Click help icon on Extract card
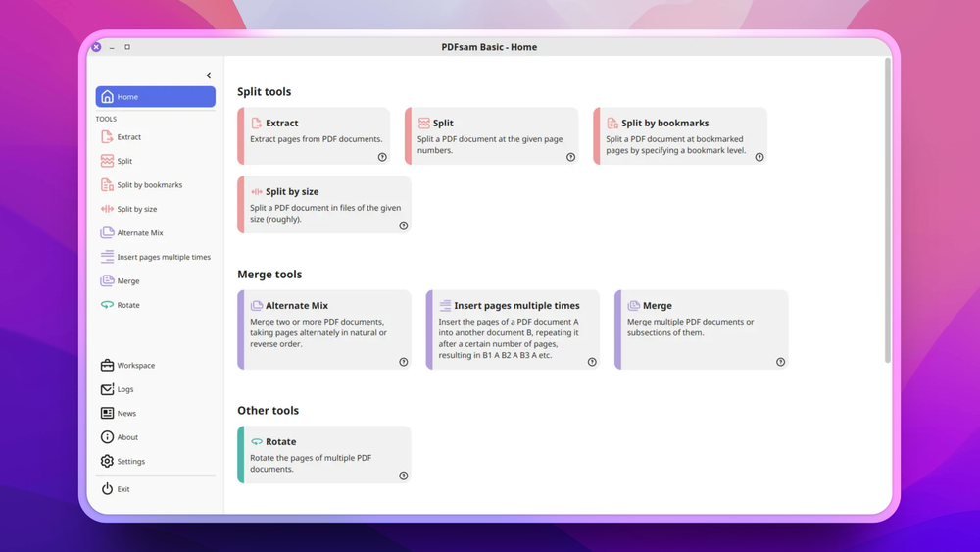980x552 pixels. (382, 157)
